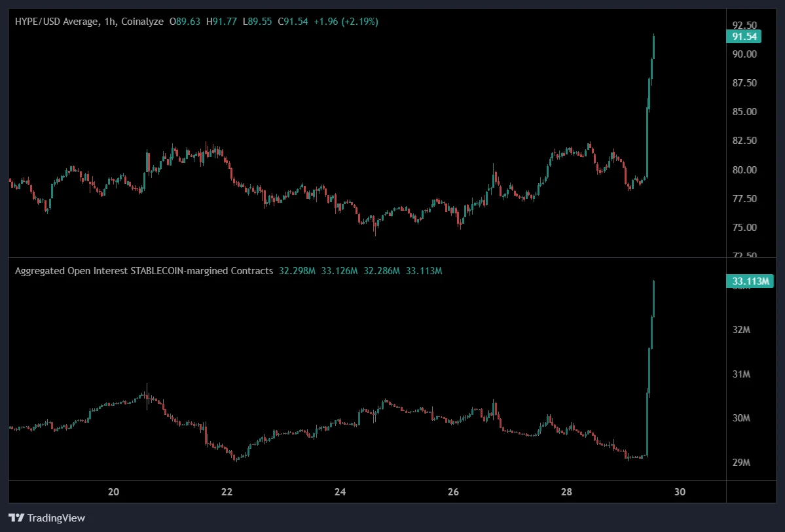785x532 pixels.
Task: Click the 77.50 price axis label
Action: point(744,199)
